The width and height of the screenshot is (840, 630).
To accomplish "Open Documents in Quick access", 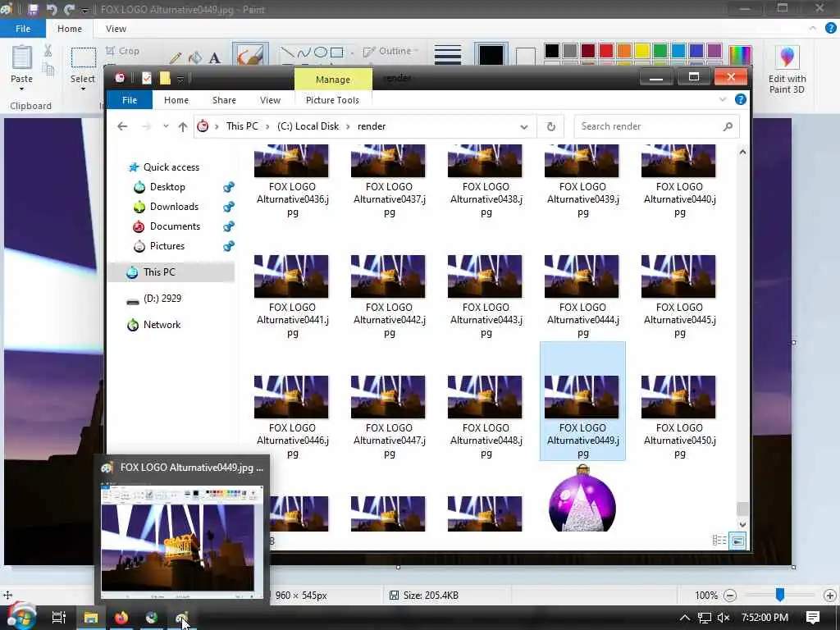I will pos(175,226).
